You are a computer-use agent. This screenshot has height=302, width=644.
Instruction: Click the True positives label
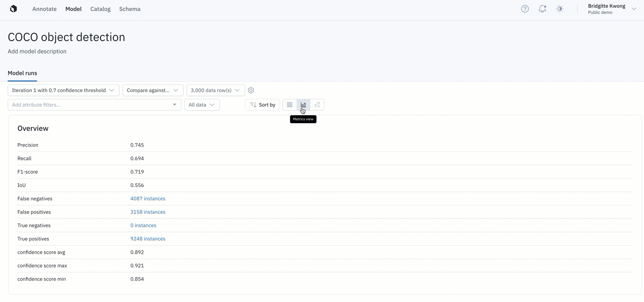(x=33, y=239)
